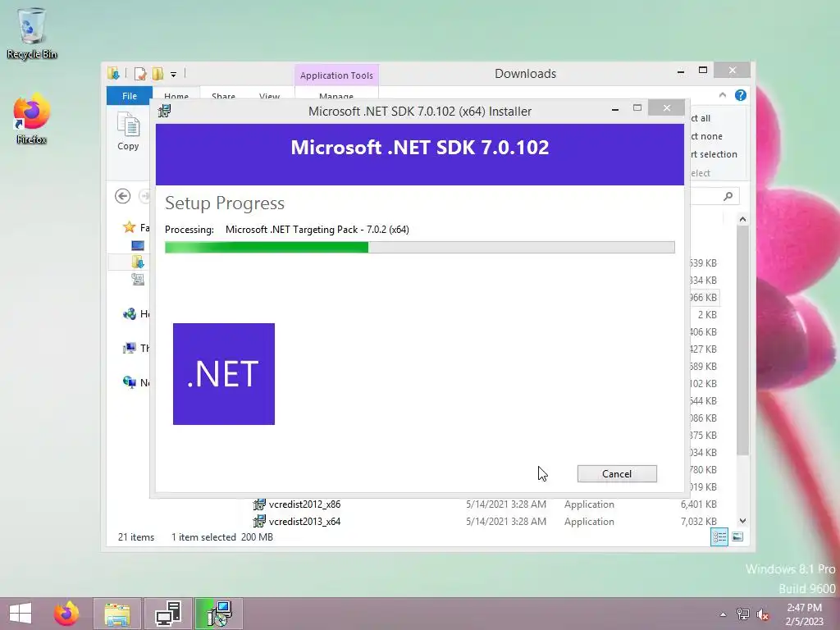840x630 pixels.
Task: Open Explorer Help question mark icon
Action: (741, 95)
